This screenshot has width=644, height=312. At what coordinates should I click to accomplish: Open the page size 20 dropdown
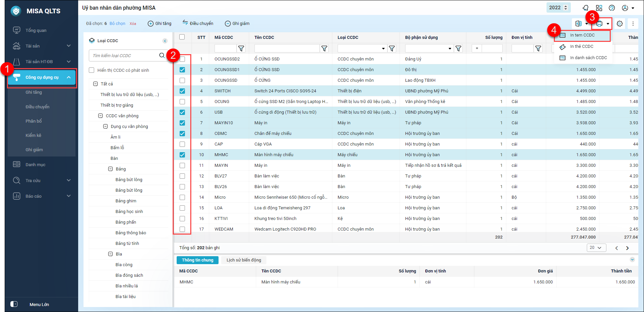coord(596,248)
